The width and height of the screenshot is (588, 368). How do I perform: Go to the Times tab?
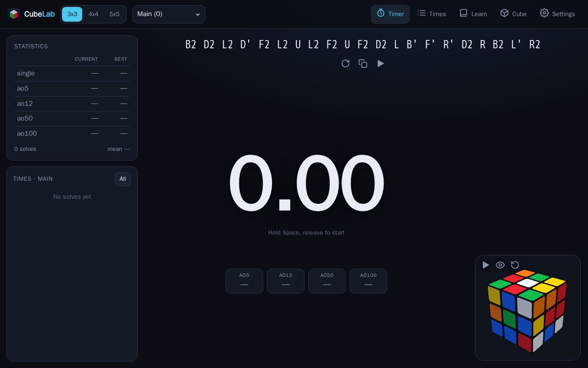coord(431,14)
